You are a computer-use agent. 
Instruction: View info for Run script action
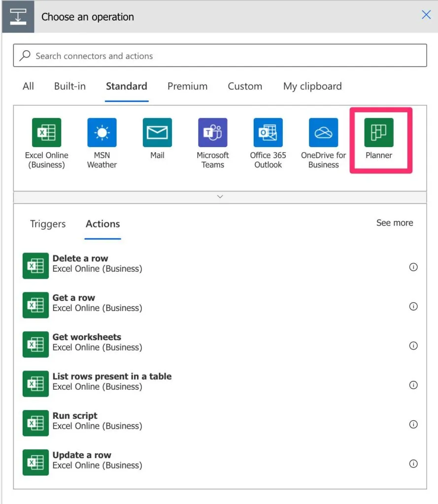pos(413,424)
